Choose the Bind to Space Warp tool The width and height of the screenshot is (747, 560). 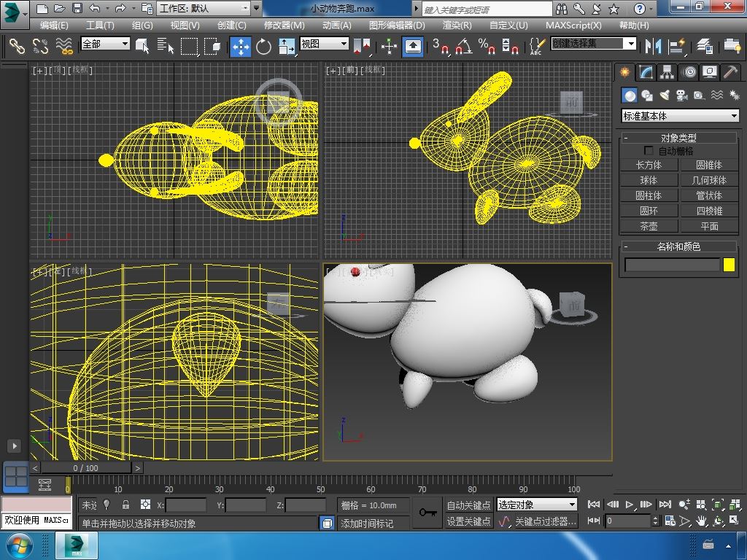[64, 46]
